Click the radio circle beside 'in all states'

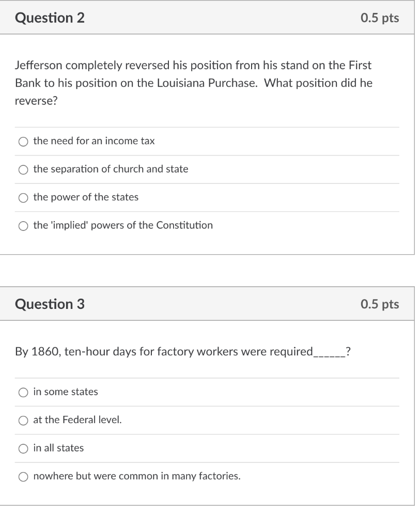tap(23, 448)
